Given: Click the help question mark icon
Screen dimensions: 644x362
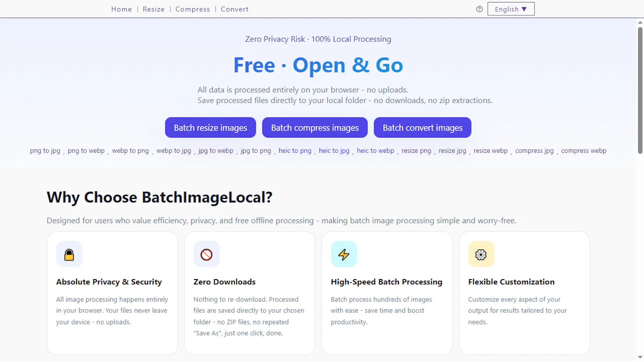Looking at the screenshot, I should coord(479,9).
